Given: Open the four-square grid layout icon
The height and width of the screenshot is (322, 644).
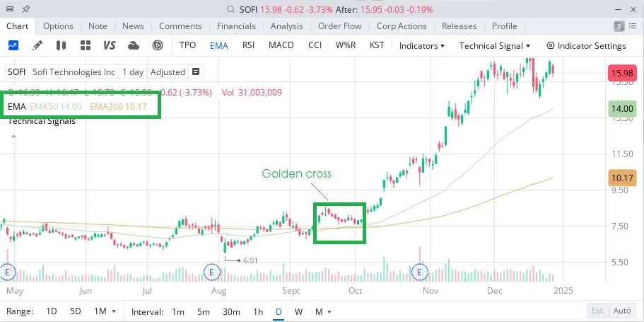Looking at the screenshot, I should (x=86, y=45).
